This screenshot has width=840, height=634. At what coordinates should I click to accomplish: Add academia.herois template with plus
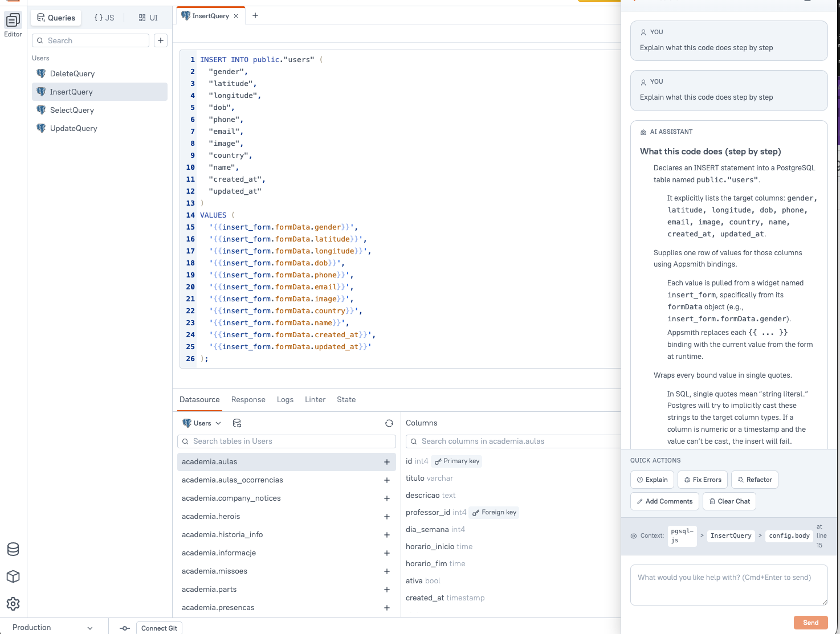(387, 517)
